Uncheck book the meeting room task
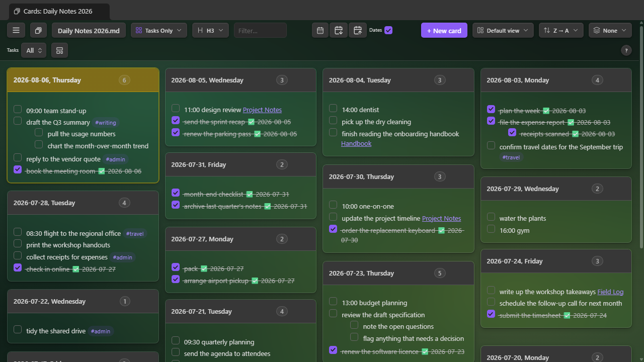The width and height of the screenshot is (644, 362). coord(18,169)
